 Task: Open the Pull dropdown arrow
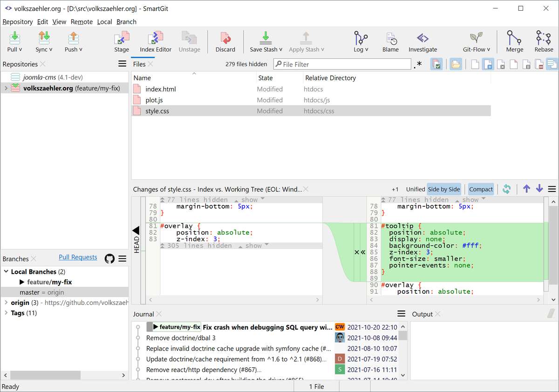click(x=20, y=49)
